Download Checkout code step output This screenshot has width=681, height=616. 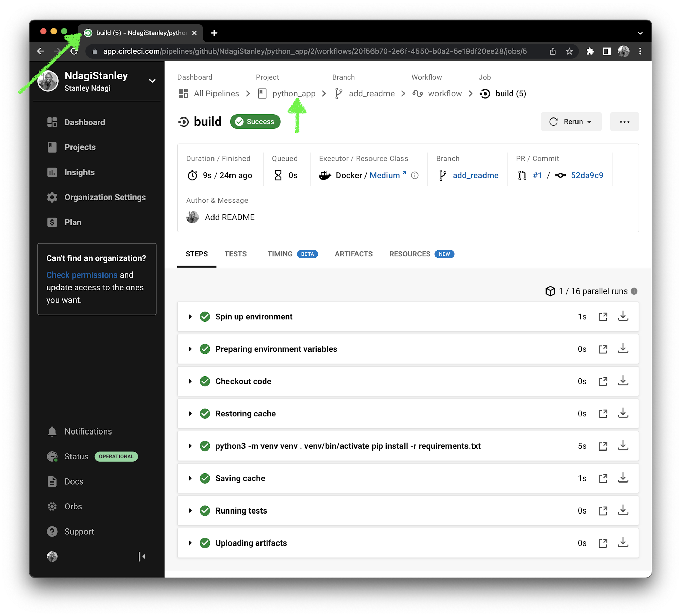[623, 381]
